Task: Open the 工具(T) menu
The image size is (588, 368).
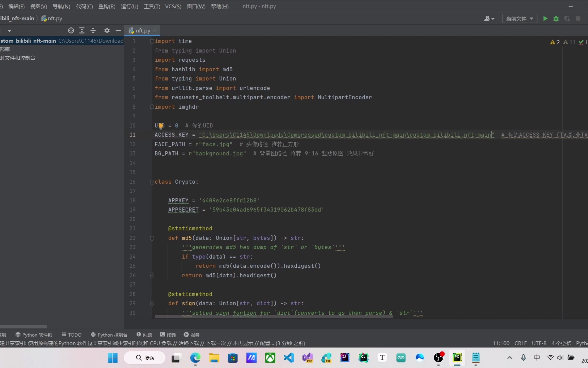Action: coord(152,6)
